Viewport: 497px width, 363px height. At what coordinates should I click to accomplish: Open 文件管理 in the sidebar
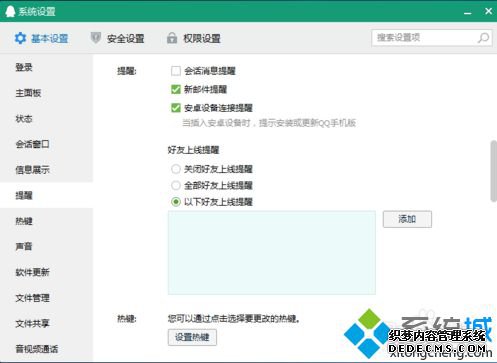click(x=46, y=298)
